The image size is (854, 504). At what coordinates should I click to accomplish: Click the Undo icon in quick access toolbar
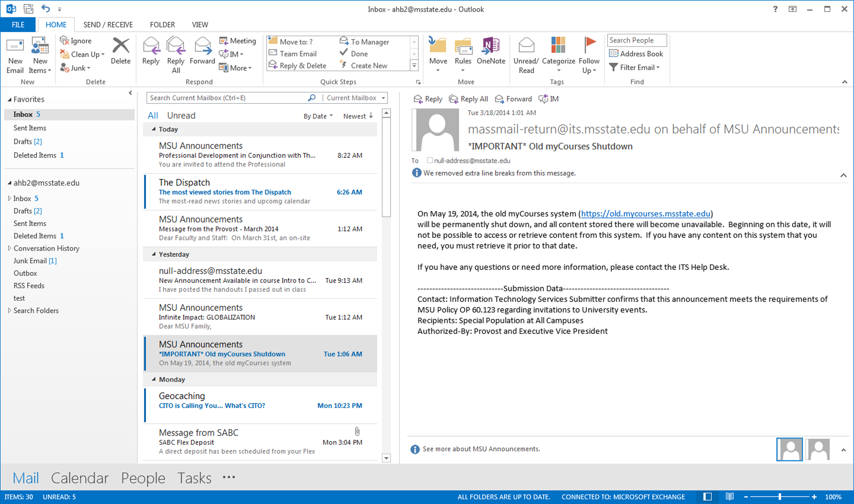click(45, 8)
